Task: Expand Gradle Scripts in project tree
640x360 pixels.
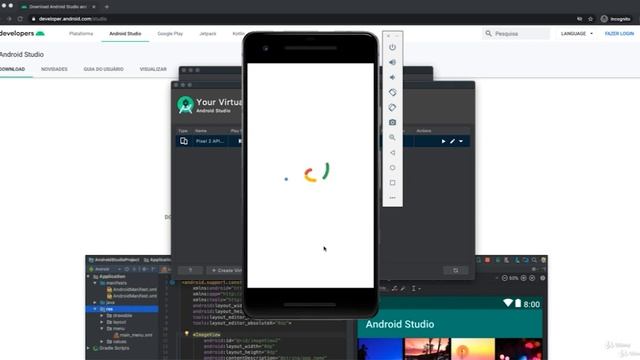Action: pyautogui.click(x=89, y=348)
